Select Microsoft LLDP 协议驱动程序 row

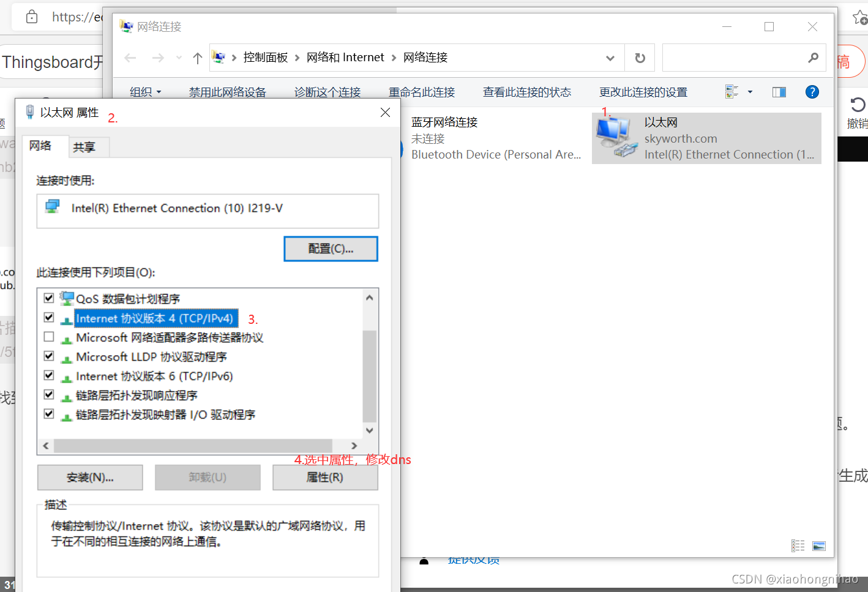click(x=151, y=357)
